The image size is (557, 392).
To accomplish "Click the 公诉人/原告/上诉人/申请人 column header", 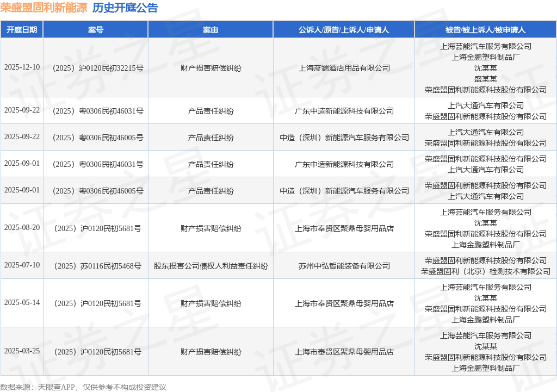I will 344,30.
